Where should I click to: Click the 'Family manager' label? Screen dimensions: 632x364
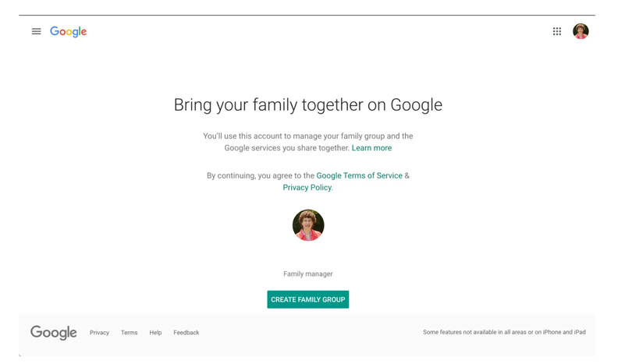pyautogui.click(x=307, y=274)
